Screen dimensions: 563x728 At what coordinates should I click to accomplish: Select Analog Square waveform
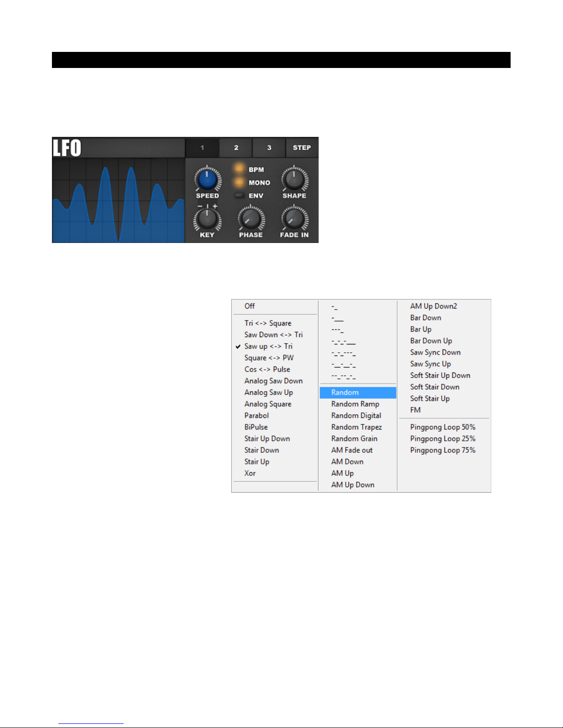268,404
